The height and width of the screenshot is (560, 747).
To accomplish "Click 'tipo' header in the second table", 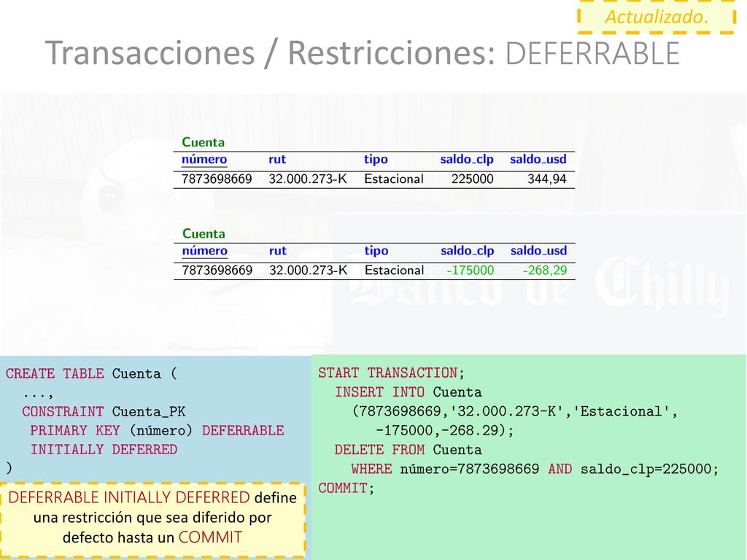I will pos(376,251).
